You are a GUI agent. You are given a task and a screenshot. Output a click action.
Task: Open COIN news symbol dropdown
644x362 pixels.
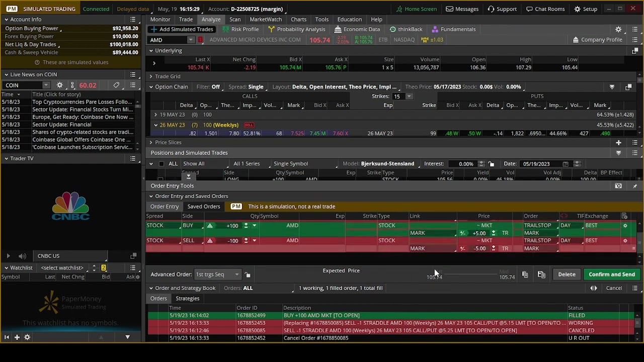point(46,85)
